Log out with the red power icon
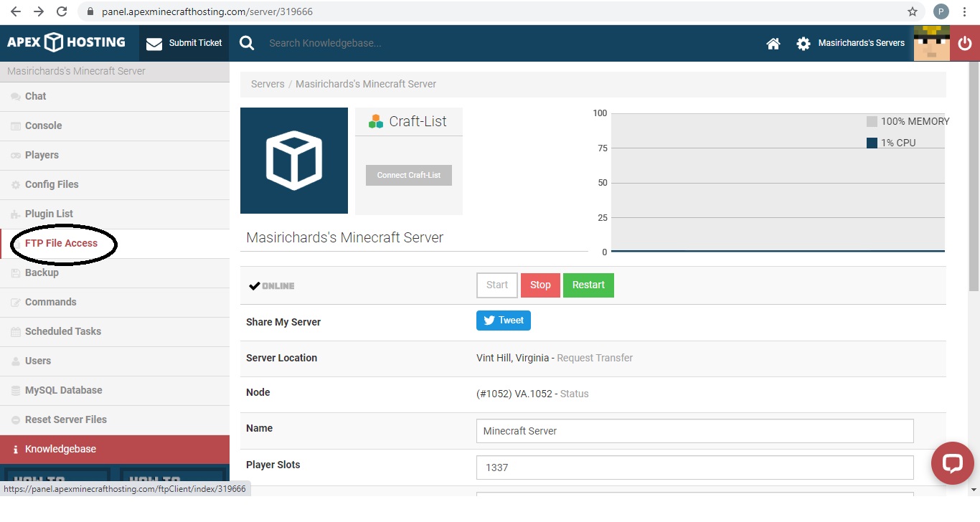This screenshot has height=522, width=980. (x=965, y=43)
